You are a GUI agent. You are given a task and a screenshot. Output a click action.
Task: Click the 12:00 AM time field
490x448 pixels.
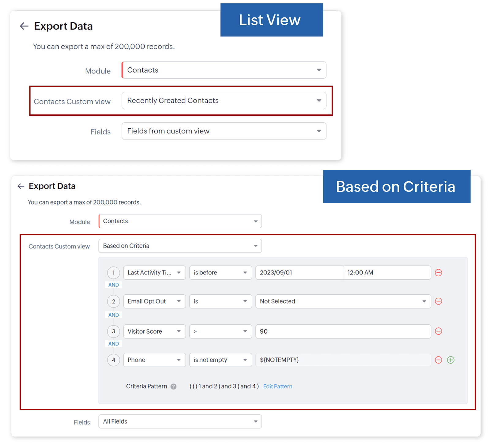(387, 273)
